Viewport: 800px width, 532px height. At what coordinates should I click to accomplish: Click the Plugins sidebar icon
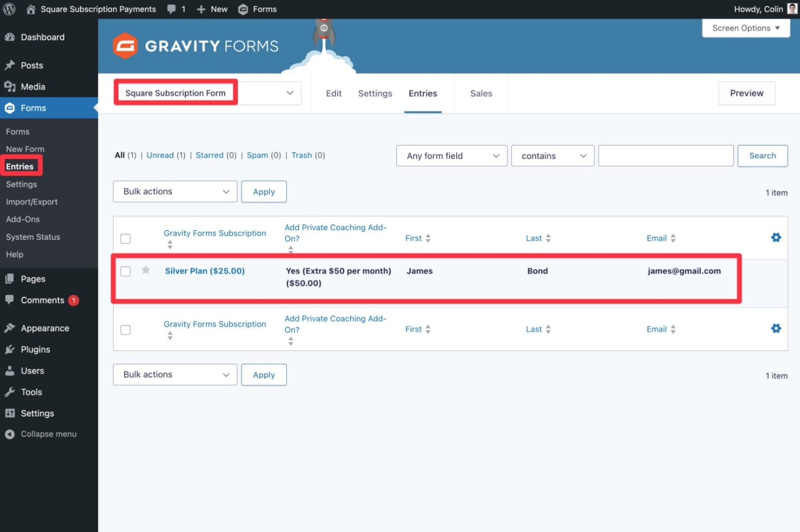coord(10,349)
